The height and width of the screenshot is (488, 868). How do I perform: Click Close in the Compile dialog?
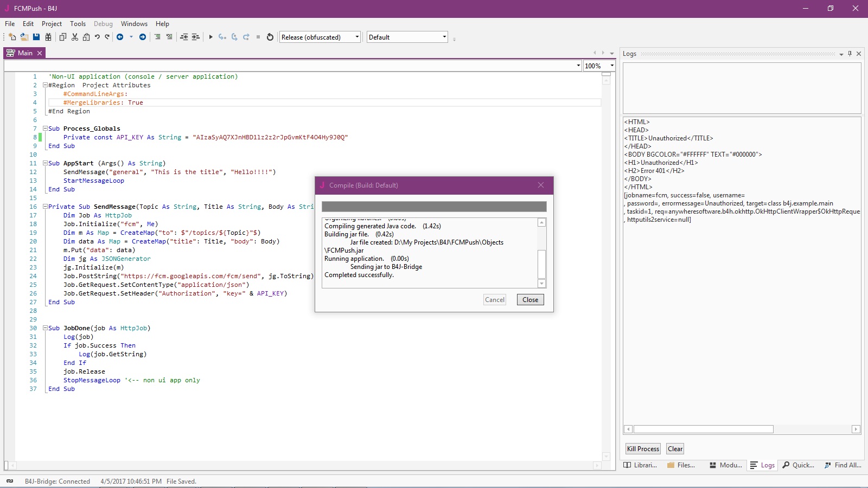pos(530,300)
